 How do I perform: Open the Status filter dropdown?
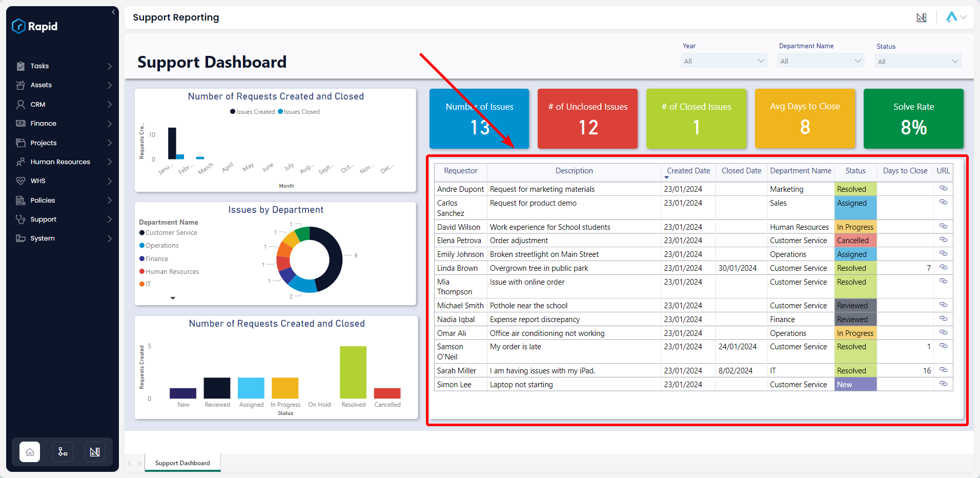[918, 62]
